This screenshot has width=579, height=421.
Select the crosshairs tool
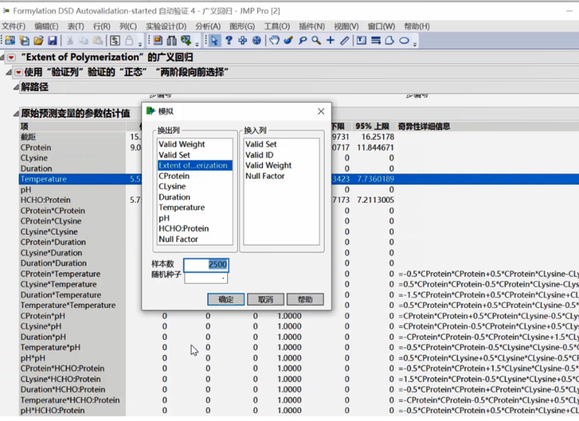[x=330, y=41]
